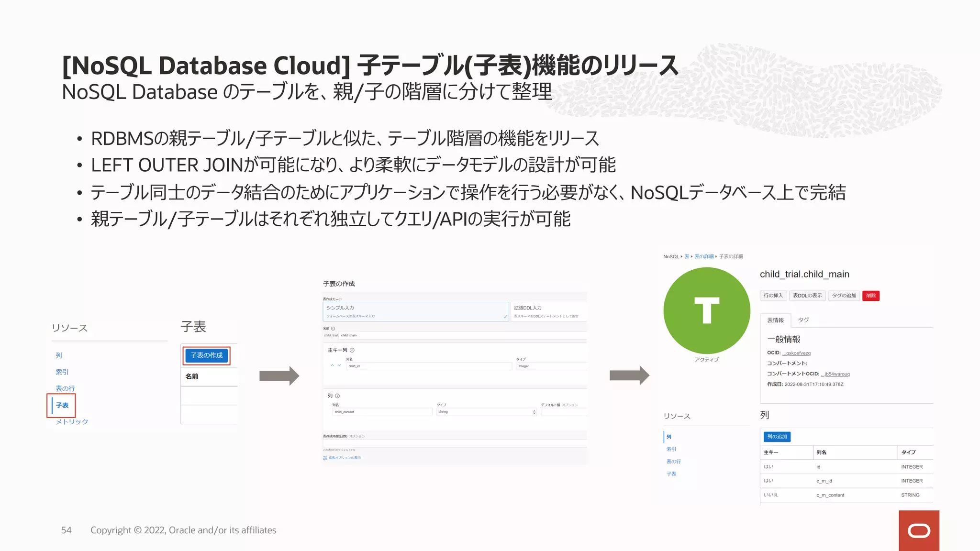980x551 pixels.
Task: Select the 拡張DDL入力 mode card
Action: point(549,311)
